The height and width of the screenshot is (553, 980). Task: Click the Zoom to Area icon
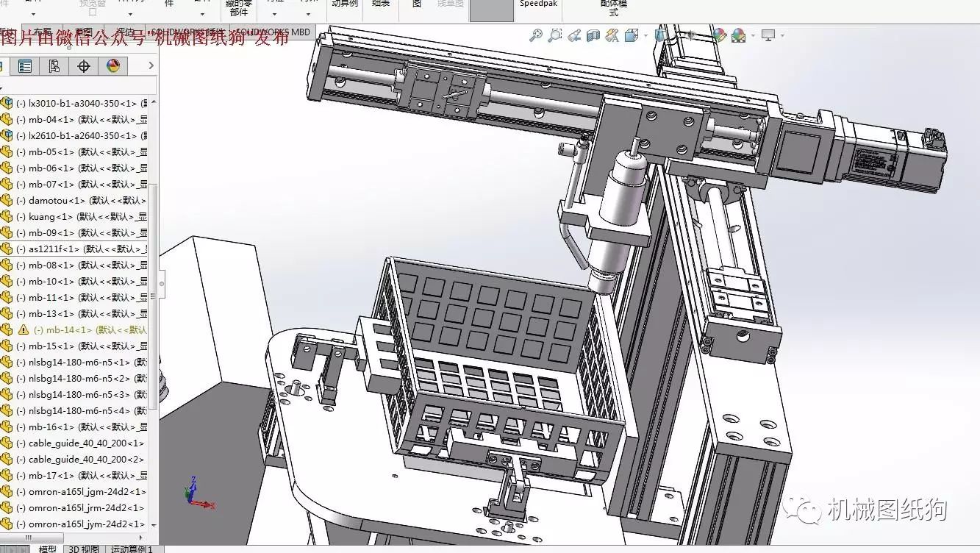[x=555, y=35]
